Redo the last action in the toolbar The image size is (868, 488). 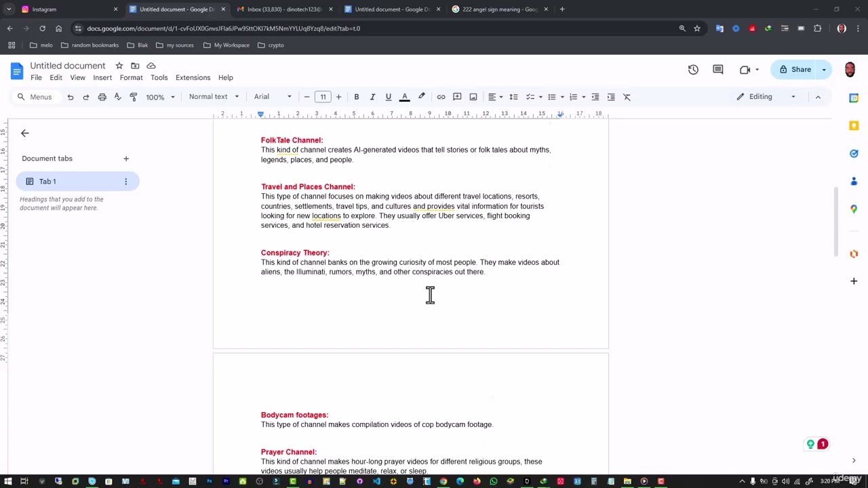[x=86, y=97]
